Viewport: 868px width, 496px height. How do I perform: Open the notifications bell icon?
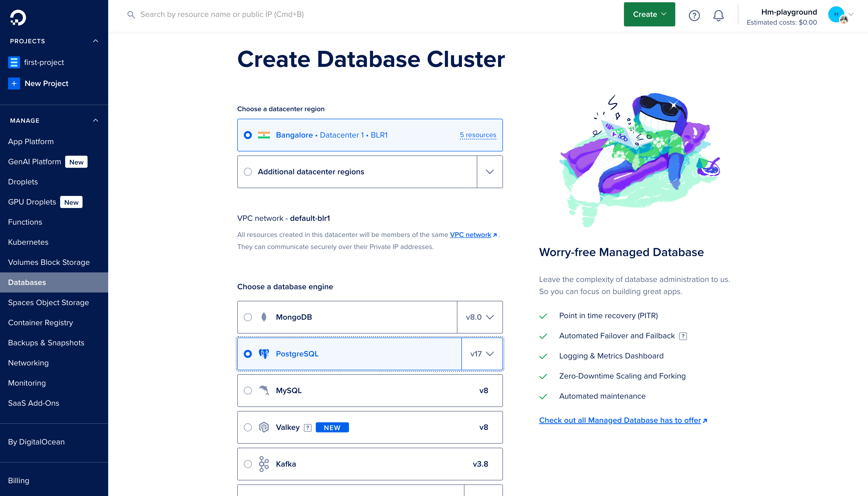click(x=719, y=15)
